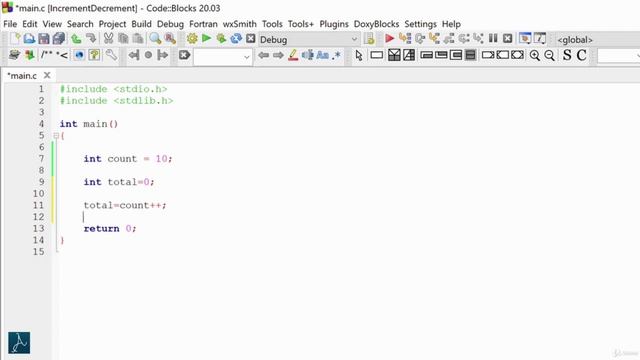Click the debugger Step out icon

click(x=449, y=39)
